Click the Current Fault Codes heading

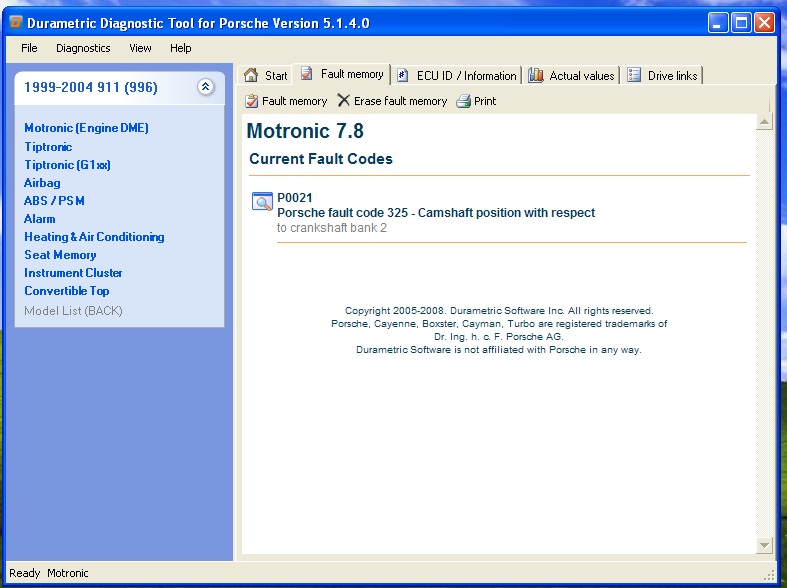(x=321, y=159)
